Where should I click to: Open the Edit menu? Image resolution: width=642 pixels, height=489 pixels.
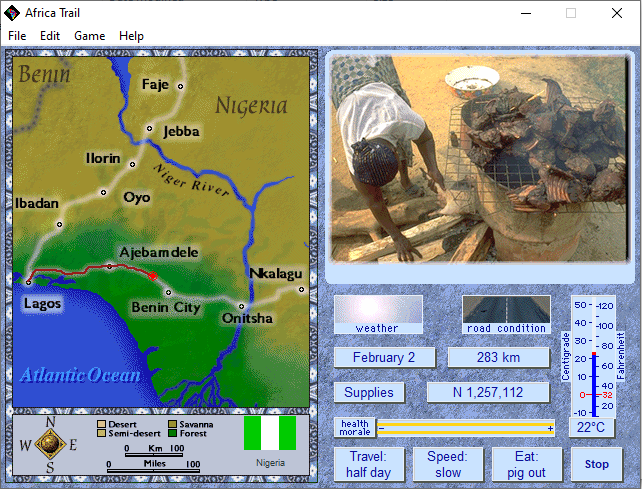pos(50,36)
